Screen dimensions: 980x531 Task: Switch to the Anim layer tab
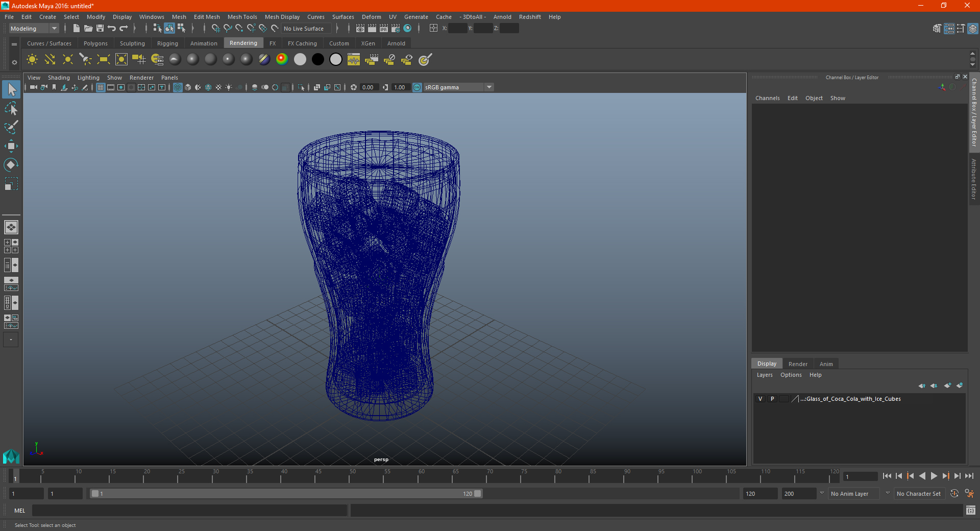click(826, 364)
